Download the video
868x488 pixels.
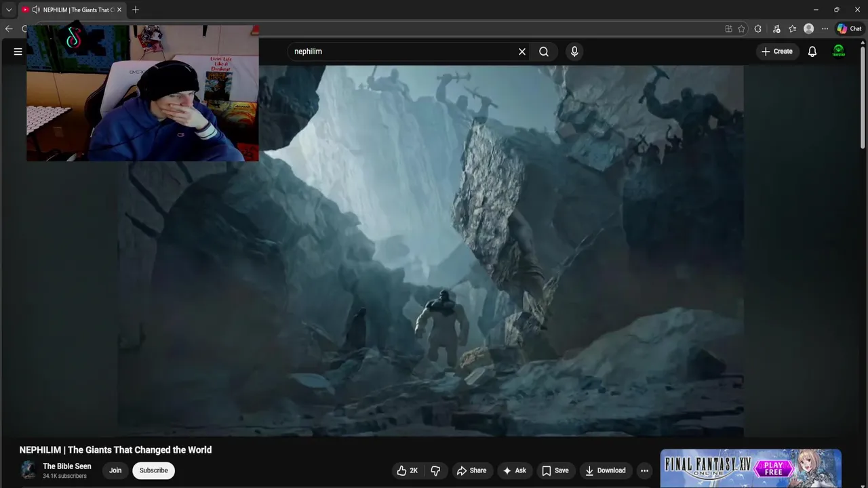(606, 470)
